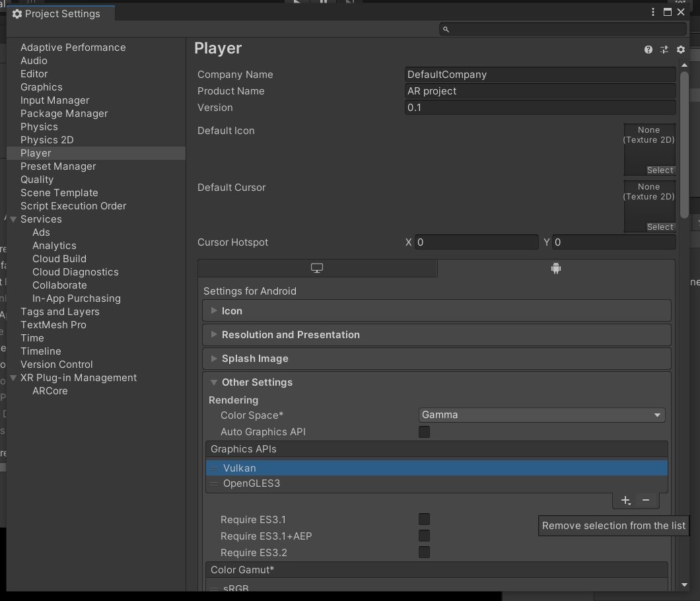The width and height of the screenshot is (700, 601).
Task: Open Player settings gear menu
Action: [680, 50]
